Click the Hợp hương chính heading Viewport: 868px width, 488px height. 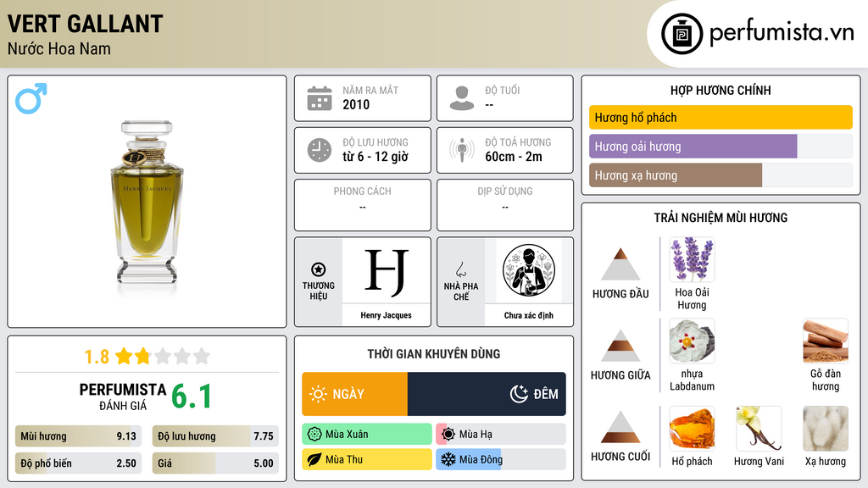[x=721, y=90]
